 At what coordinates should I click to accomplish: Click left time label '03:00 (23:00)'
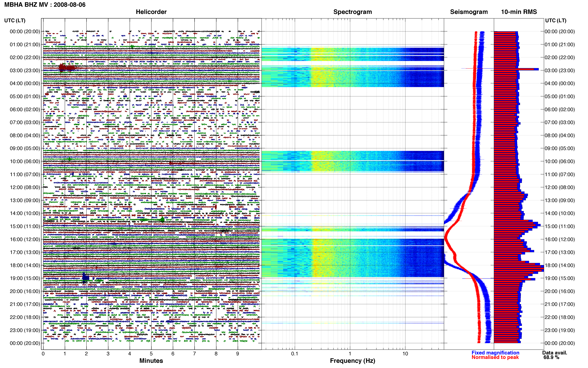pyautogui.click(x=25, y=70)
